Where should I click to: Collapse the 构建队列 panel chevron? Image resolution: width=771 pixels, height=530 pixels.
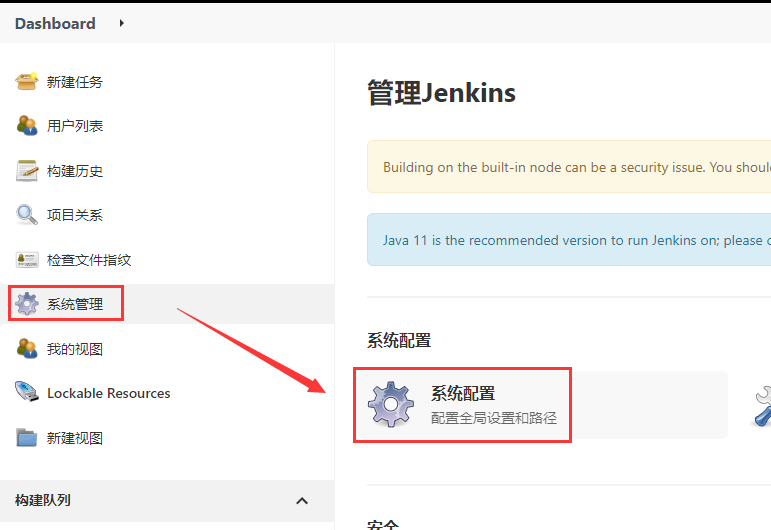tap(302, 501)
